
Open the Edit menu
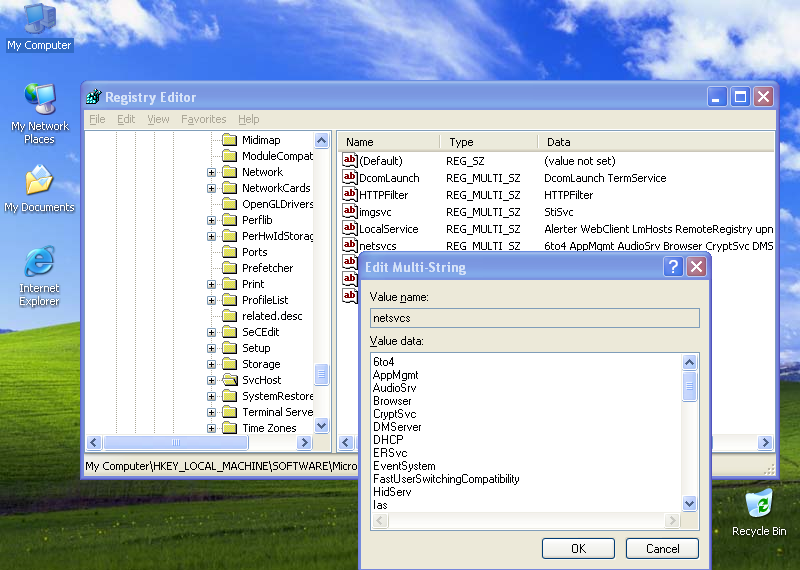126,119
